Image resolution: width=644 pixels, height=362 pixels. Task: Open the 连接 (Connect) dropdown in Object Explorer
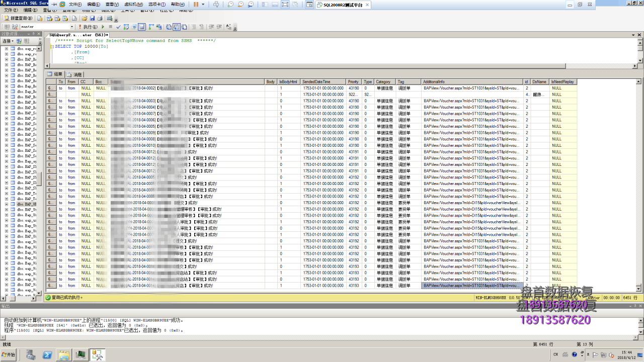pyautogui.click(x=8, y=41)
